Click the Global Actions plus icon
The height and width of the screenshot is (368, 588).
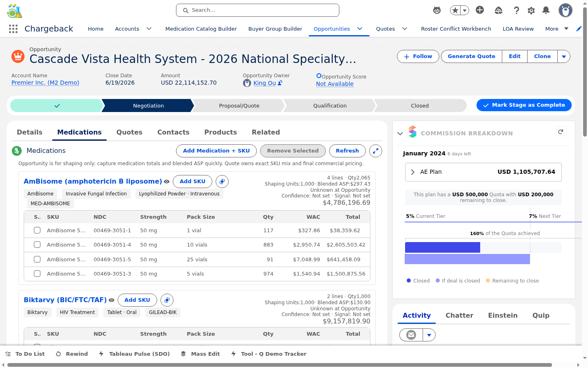480,10
